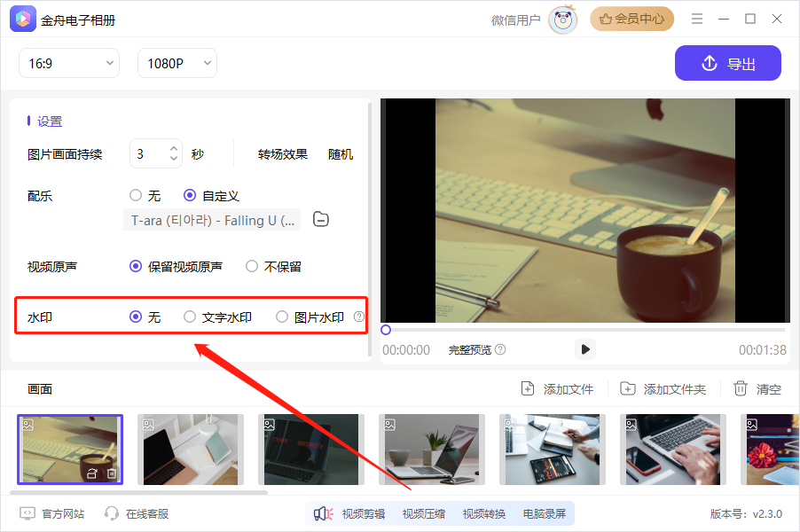
Task: Select the keyboard and coffee thumbnail
Action: [x=70, y=450]
